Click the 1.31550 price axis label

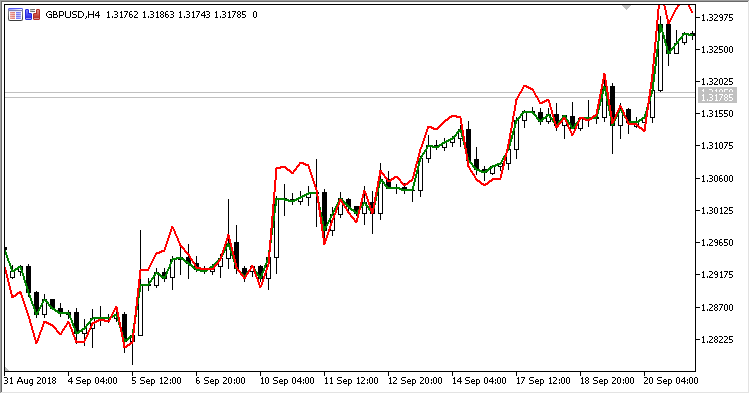pos(717,114)
